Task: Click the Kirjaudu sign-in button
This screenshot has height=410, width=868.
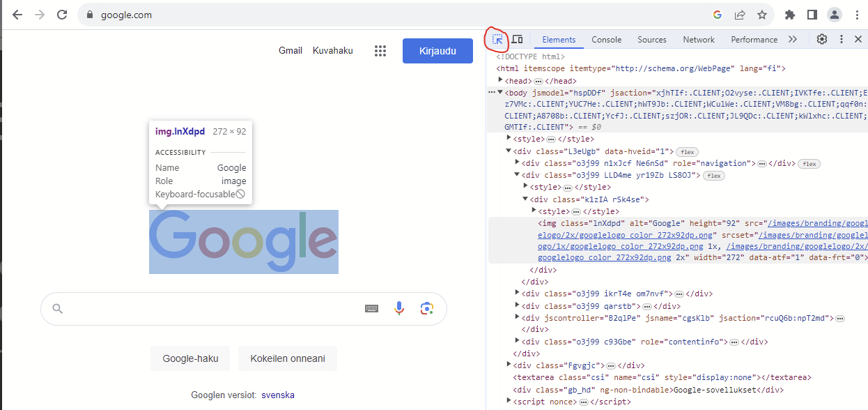Action: pos(437,51)
